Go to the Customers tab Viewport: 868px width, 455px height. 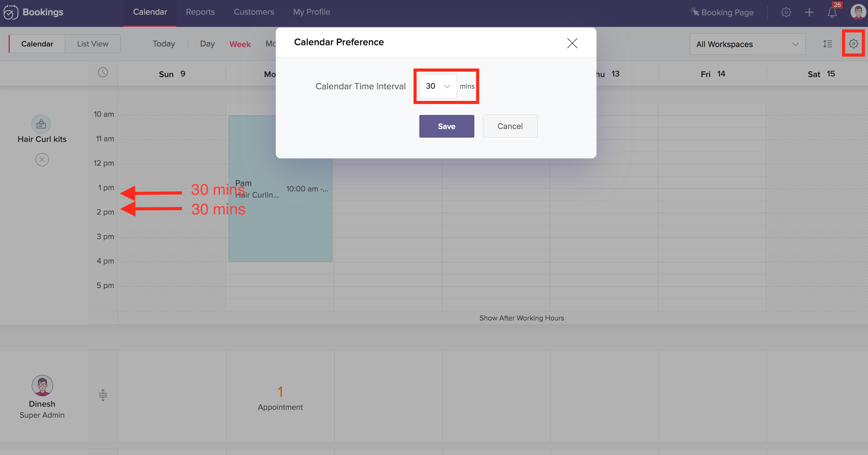254,12
